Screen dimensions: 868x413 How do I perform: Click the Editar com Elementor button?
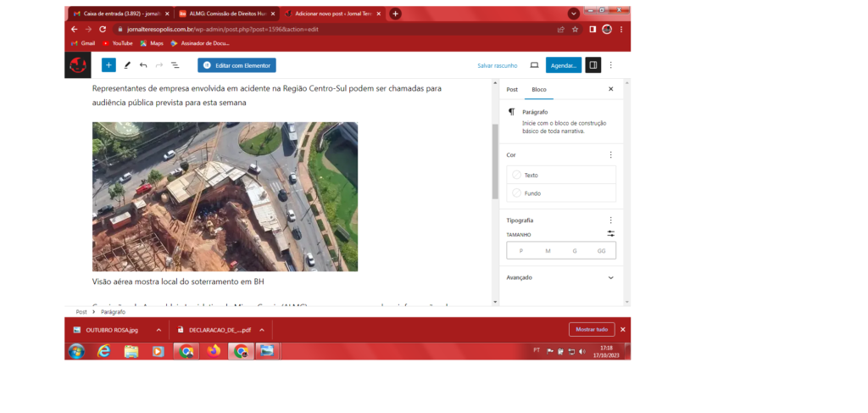click(x=237, y=65)
